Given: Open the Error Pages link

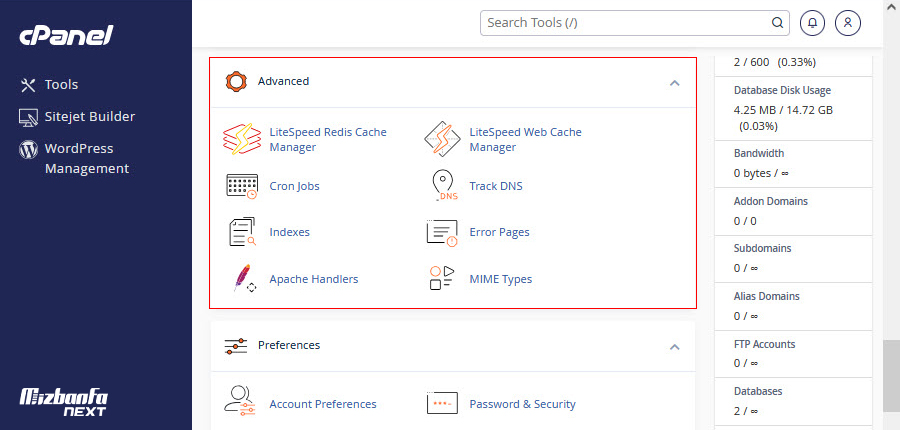Looking at the screenshot, I should (x=499, y=232).
